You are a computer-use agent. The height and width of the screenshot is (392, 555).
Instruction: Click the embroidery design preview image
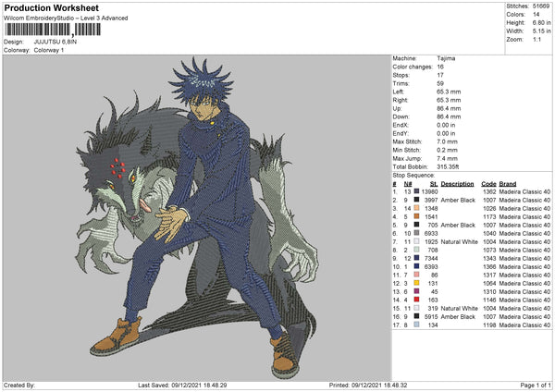click(x=197, y=218)
